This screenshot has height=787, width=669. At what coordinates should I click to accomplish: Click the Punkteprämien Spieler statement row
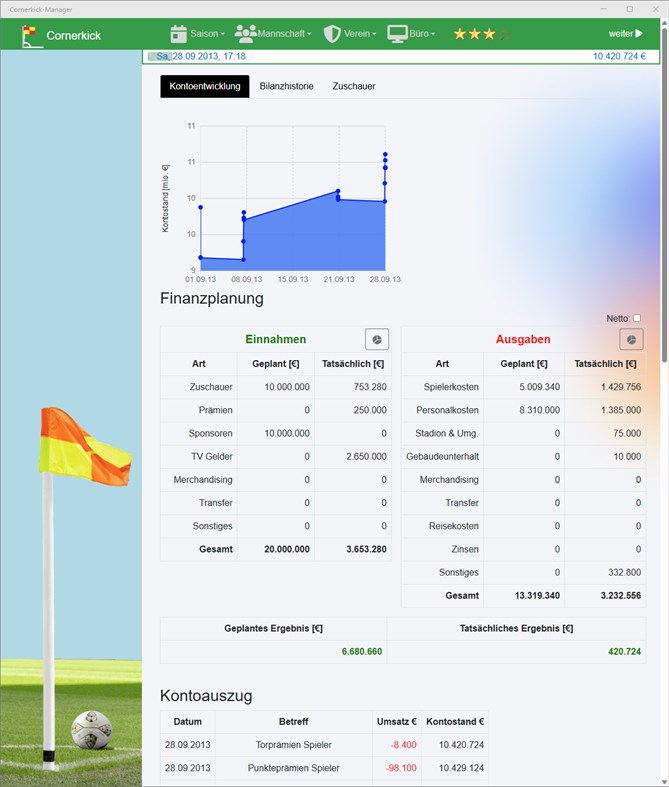324,768
